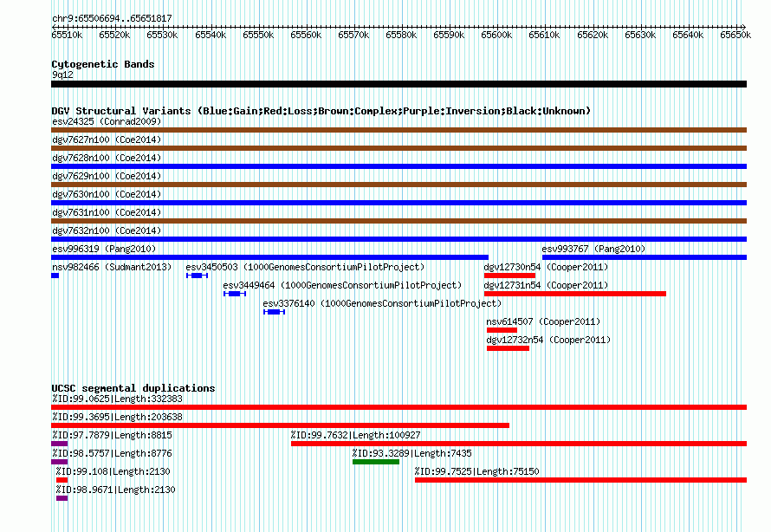
Task: Open dgv7631n100 (Coe2014) label
Action: coord(107,212)
